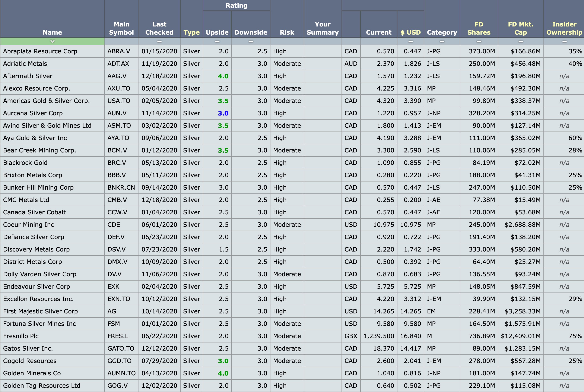
Task: Click the Rating group header
Action: (x=237, y=6)
